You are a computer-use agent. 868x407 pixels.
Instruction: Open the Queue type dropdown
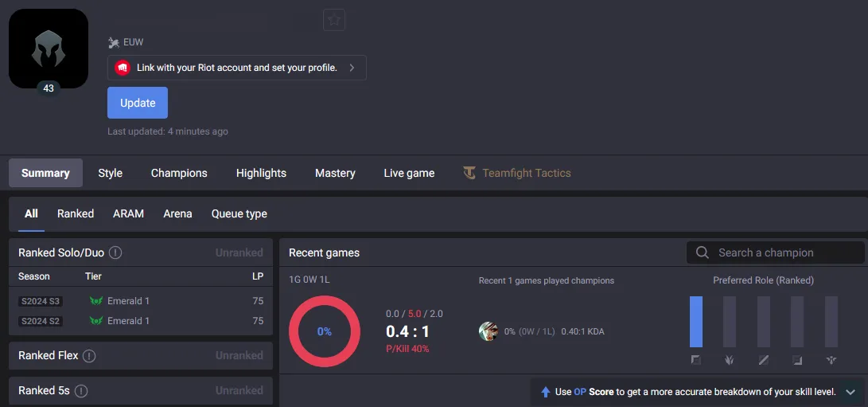point(239,213)
